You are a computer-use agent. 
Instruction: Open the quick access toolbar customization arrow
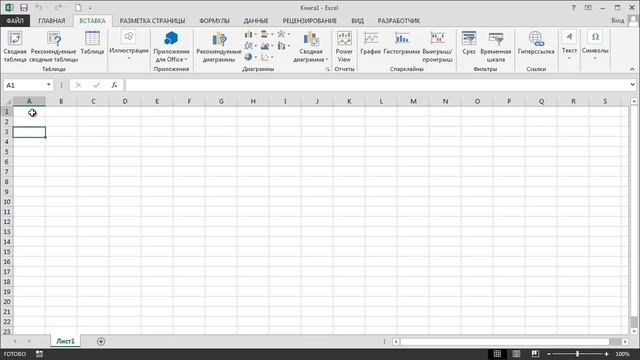tap(90, 8)
